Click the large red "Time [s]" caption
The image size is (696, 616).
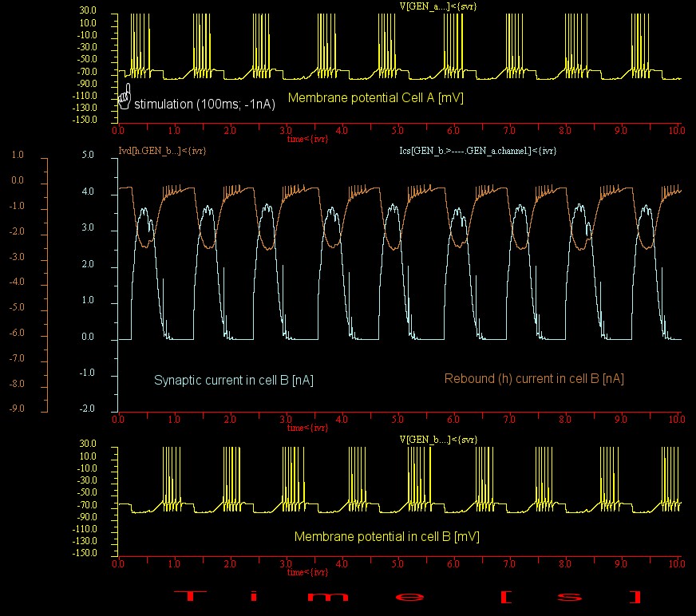click(407, 597)
